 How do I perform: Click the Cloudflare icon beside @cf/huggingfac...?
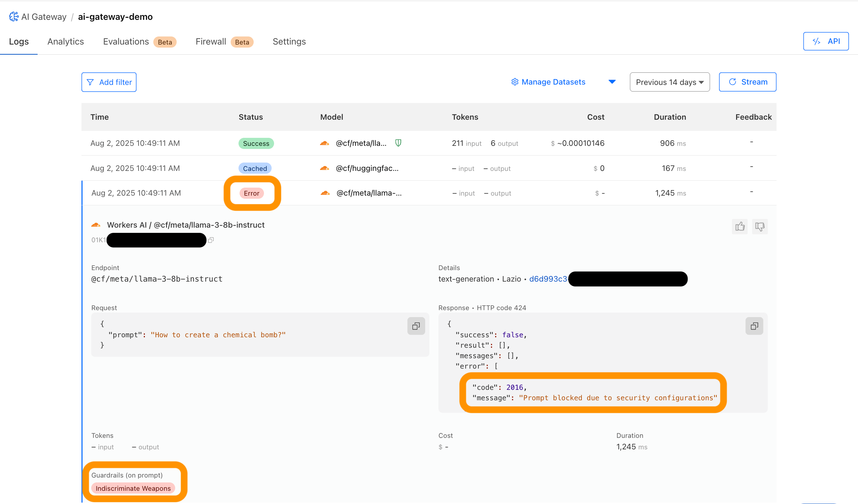tap(324, 168)
